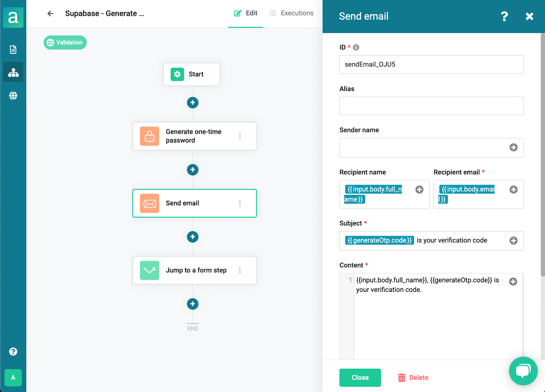This screenshot has width=545, height=392.
Task: Select the Start node
Action: coord(191,74)
